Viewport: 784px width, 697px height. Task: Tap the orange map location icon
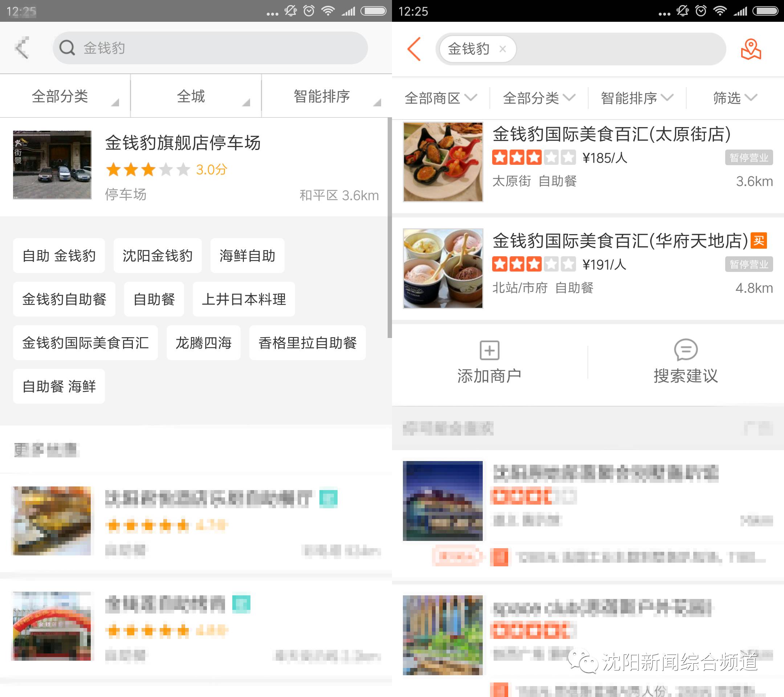(750, 49)
